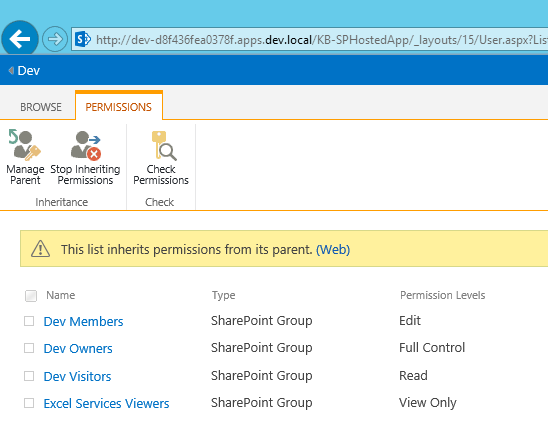Screen dimensions: 548x441
Task: Click Stop Inheriting Permissions icon
Action: (86, 145)
